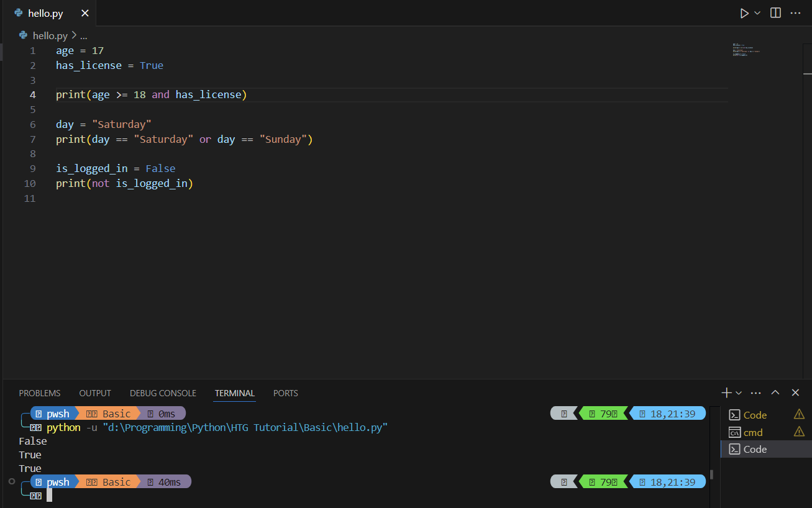Open editor More Actions ellipsis menu
Image resolution: width=812 pixels, height=508 pixels.
tap(795, 13)
